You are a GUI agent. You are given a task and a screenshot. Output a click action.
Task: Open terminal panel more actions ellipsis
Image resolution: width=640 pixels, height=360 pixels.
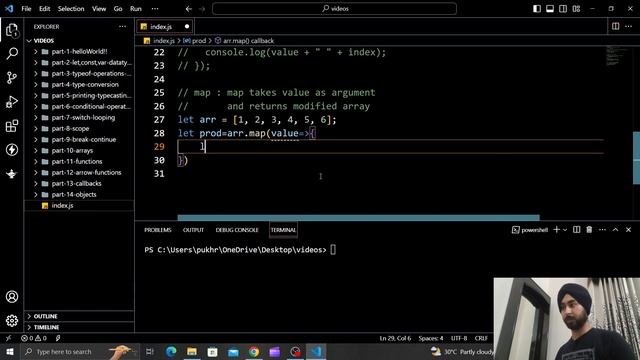tap(602, 230)
